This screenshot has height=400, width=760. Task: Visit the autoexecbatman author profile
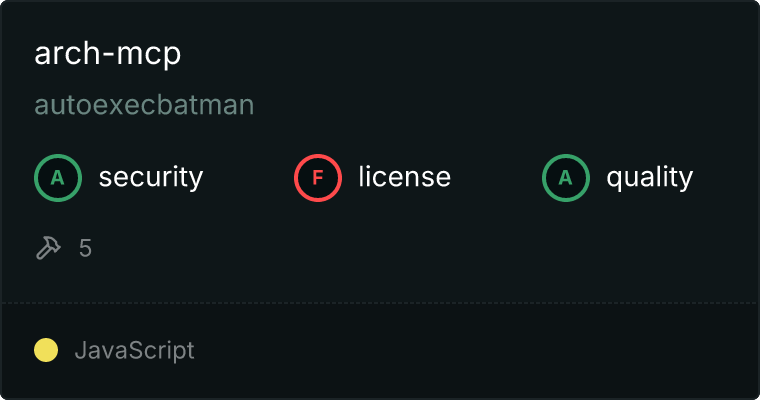[x=144, y=105]
